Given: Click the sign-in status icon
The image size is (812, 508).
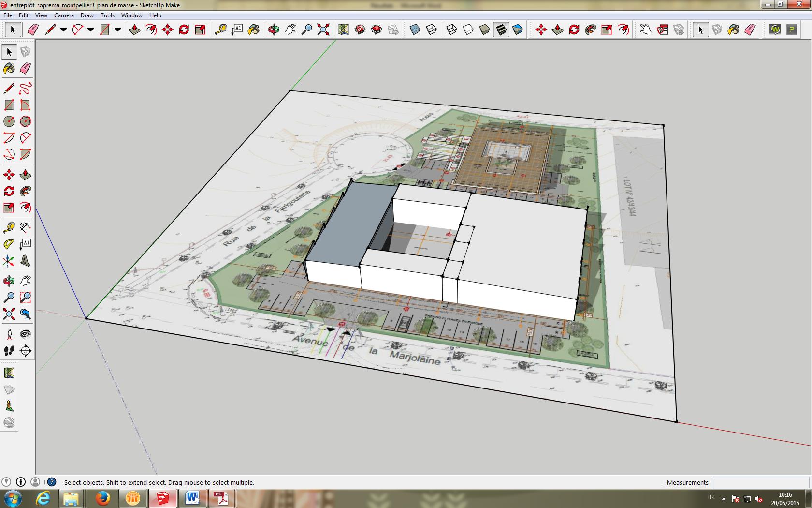Looking at the screenshot, I should coord(35,482).
